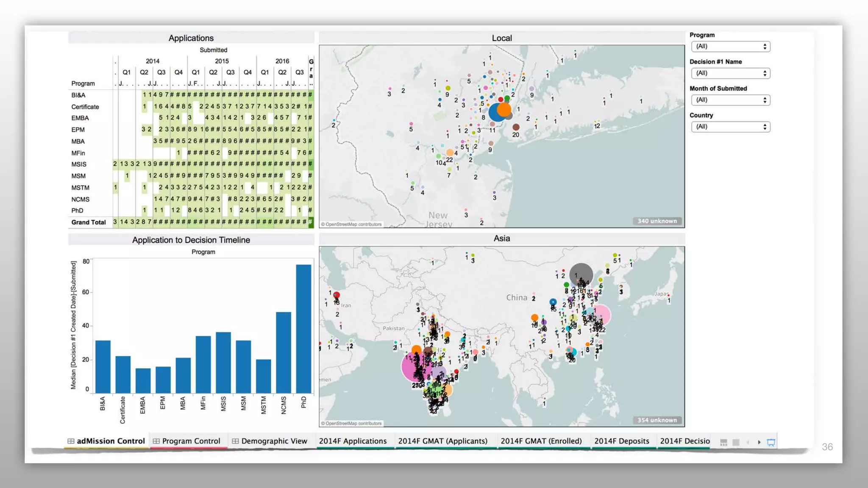Click the large blue circle on Local map
868x488 pixels.
(x=494, y=114)
